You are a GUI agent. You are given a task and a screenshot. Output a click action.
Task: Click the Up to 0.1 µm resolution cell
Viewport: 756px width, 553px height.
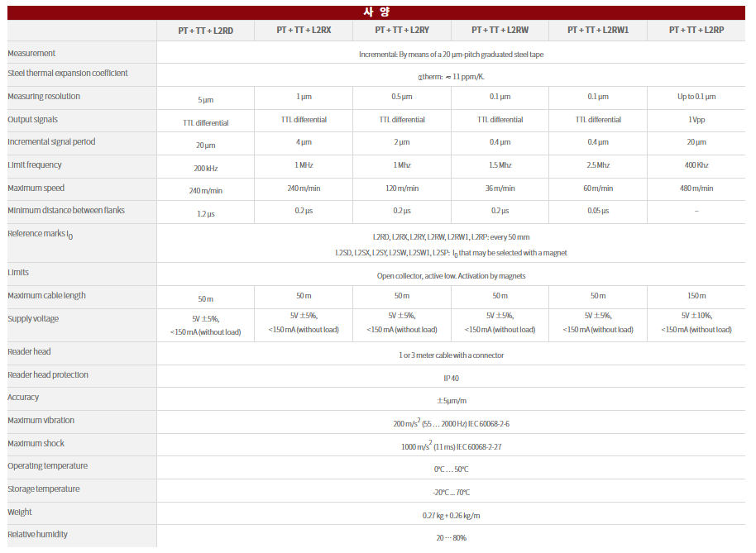(696, 97)
